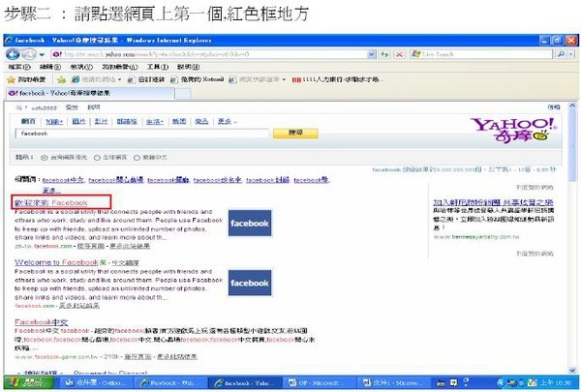581x392 pixels.
Task: Click the suggested sites bookmark with IE icon
Action: [96, 79]
